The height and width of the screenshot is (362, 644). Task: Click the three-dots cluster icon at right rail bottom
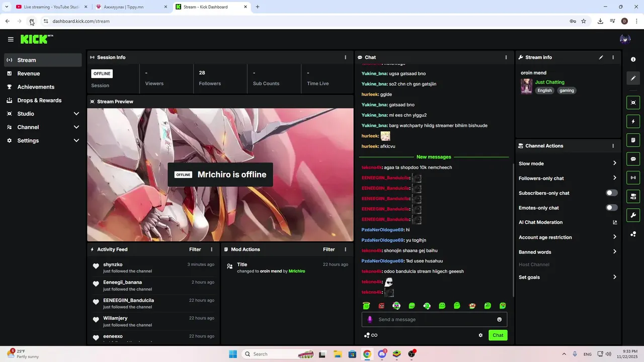[633, 234]
